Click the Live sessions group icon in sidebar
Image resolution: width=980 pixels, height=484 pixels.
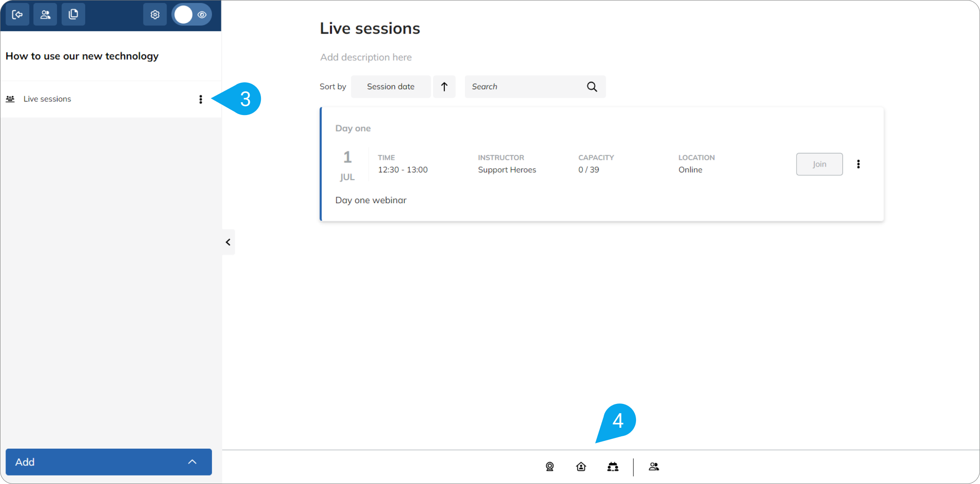coord(11,98)
